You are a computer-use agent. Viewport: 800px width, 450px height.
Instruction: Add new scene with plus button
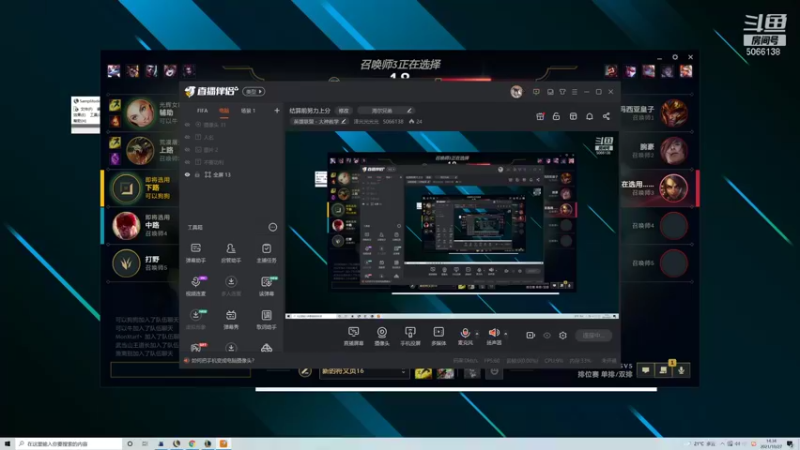tap(277, 110)
